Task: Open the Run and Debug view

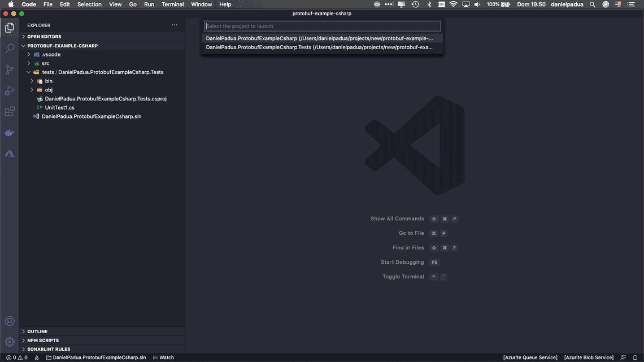Action: [x=10, y=90]
